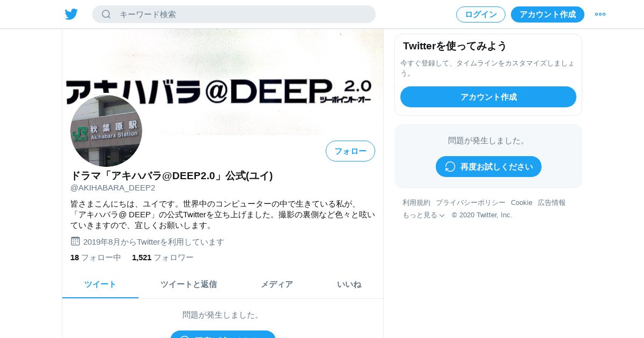Open the プライバシーポリシー footer link

coord(471,203)
